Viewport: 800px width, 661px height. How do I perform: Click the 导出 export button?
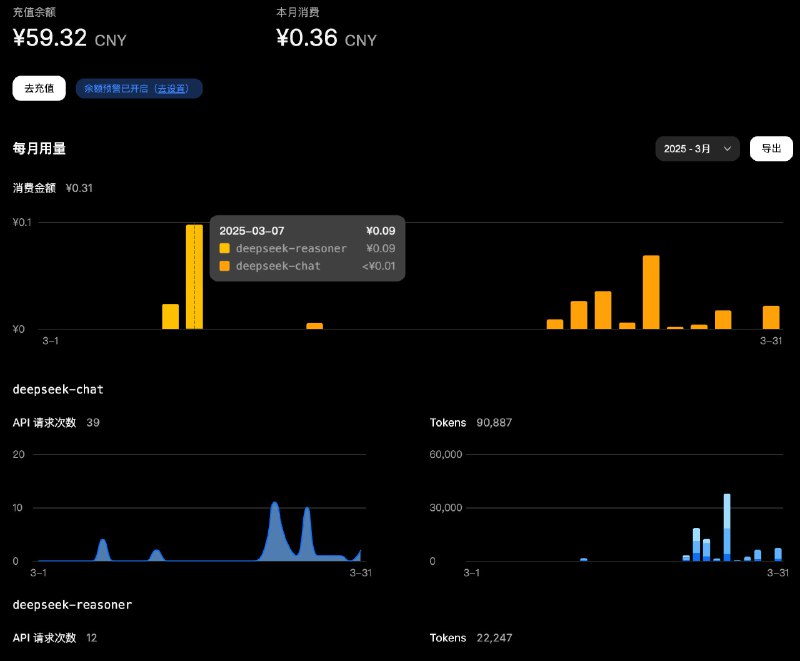click(x=771, y=148)
